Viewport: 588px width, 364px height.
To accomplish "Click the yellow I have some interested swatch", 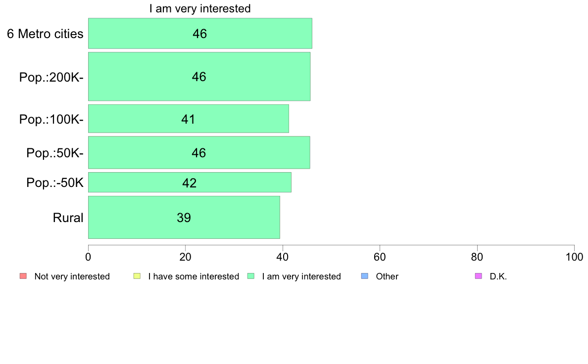I will click(137, 276).
